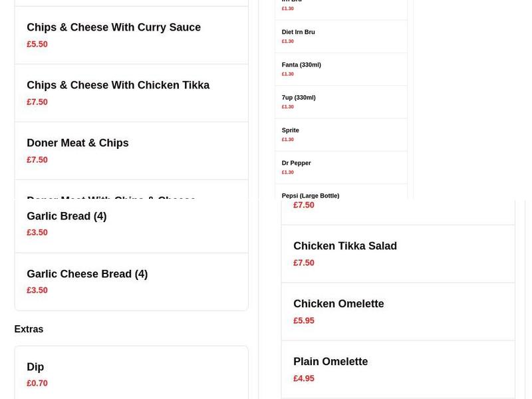Choose the Dr Pepper option
532x399 pixels.
(x=296, y=162)
